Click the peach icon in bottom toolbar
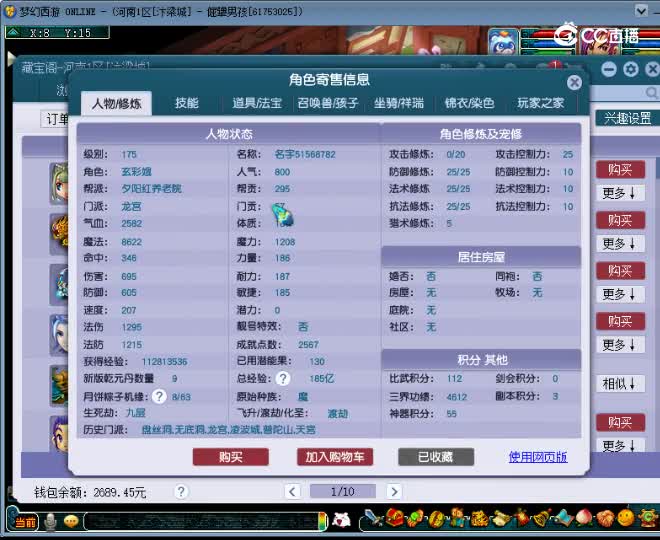Image resolution: width=660 pixels, height=540 pixels. [x=583, y=517]
